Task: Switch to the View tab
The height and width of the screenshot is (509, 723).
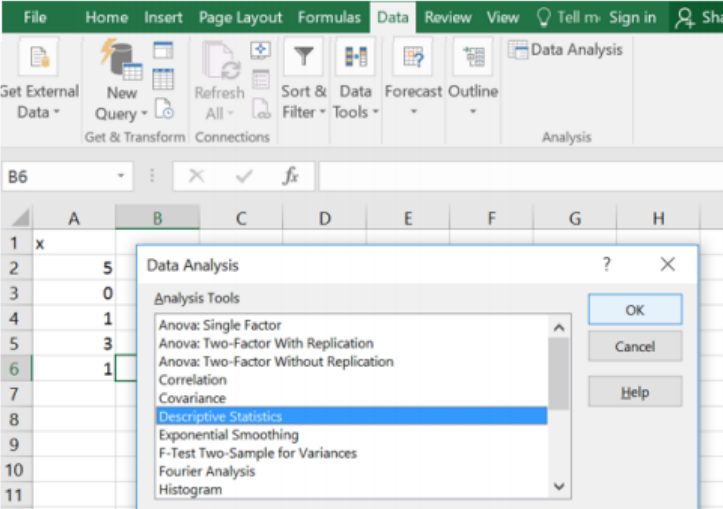Action: click(503, 18)
